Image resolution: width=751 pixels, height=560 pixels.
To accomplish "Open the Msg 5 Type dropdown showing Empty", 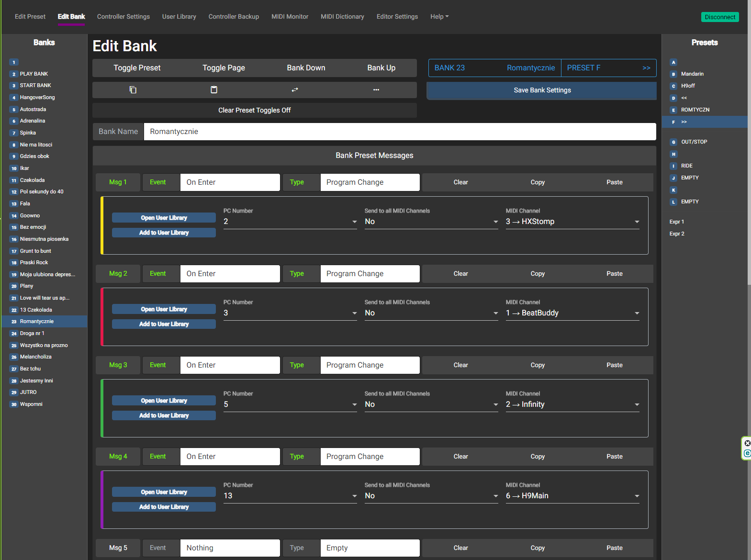I will point(370,548).
